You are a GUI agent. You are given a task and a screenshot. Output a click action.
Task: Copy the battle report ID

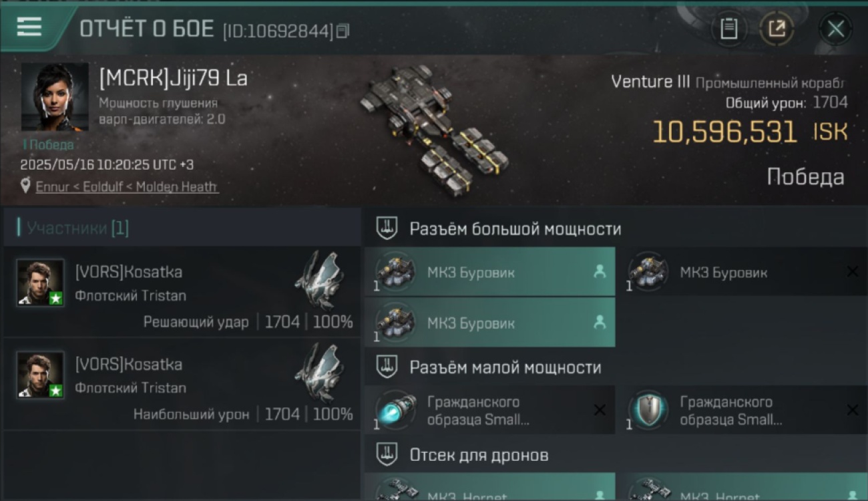point(343,31)
